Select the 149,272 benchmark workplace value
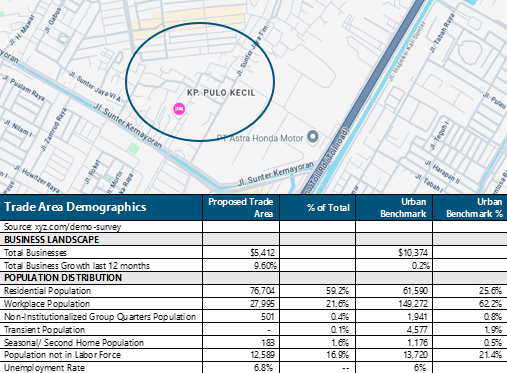The image size is (507, 373). click(413, 304)
